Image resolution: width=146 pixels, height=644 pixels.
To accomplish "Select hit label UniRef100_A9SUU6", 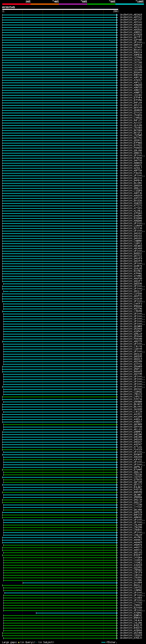I will 131,25.
